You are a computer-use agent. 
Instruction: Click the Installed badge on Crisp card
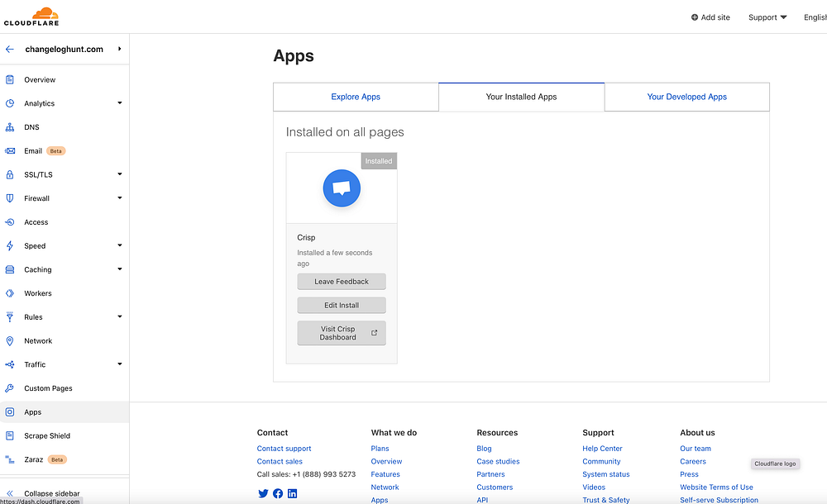tap(379, 161)
